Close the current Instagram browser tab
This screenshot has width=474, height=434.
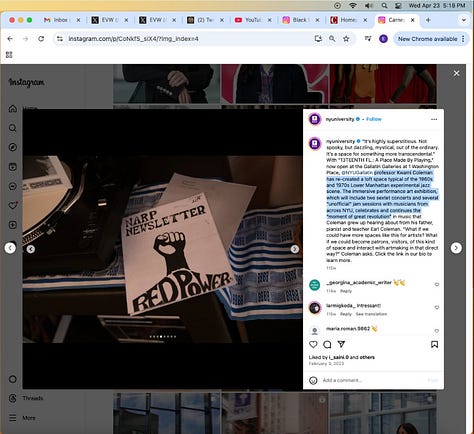point(412,20)
